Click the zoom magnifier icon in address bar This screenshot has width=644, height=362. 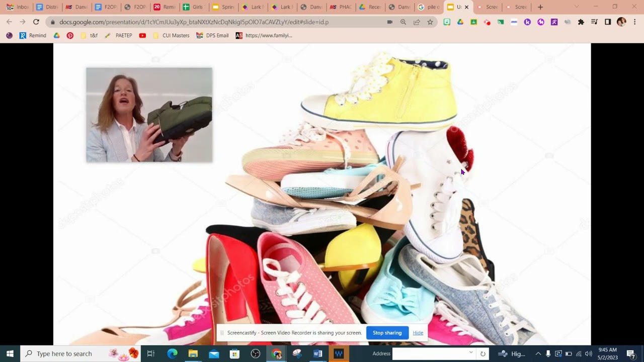point(403,22)
